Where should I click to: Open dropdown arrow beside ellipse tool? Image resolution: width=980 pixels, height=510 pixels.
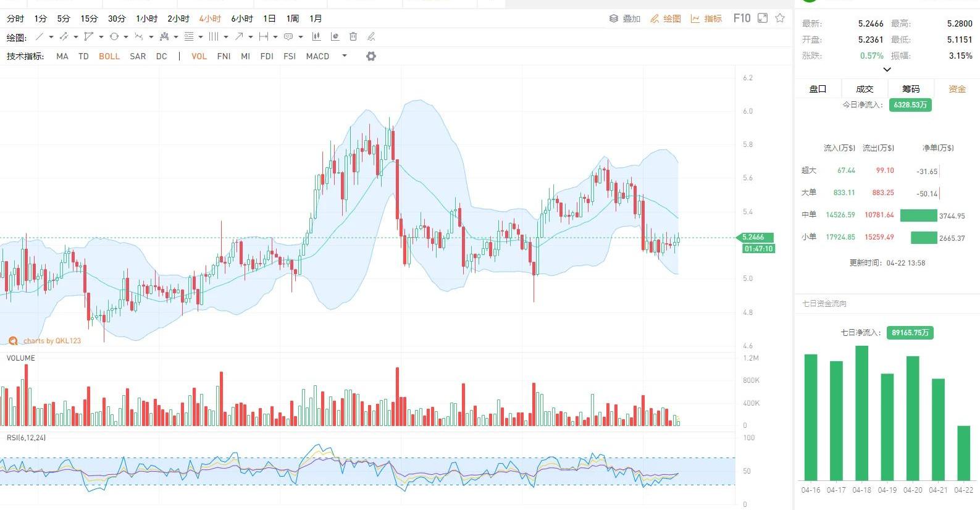(126, 37)
